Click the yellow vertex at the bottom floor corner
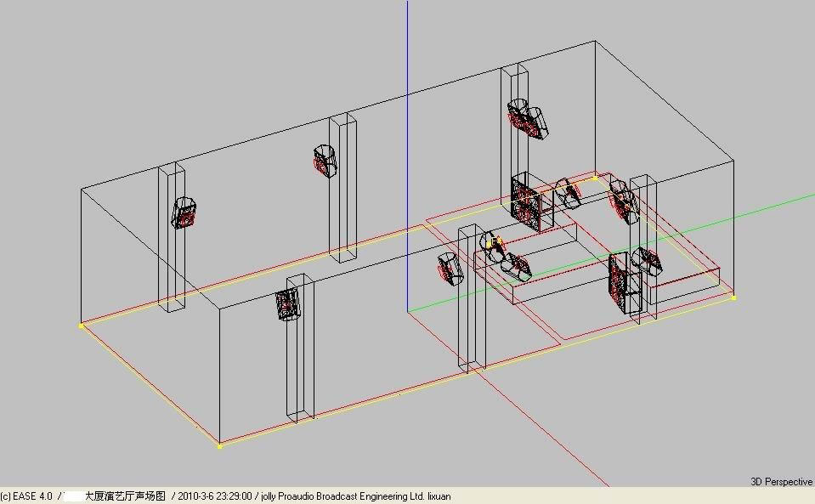 (x=220, y=445)
